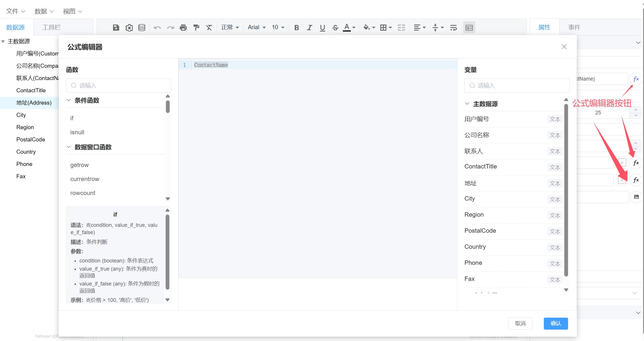This screenshot has width=644, height=341.
Task: Toggle underline formatting
Action: 322,27
